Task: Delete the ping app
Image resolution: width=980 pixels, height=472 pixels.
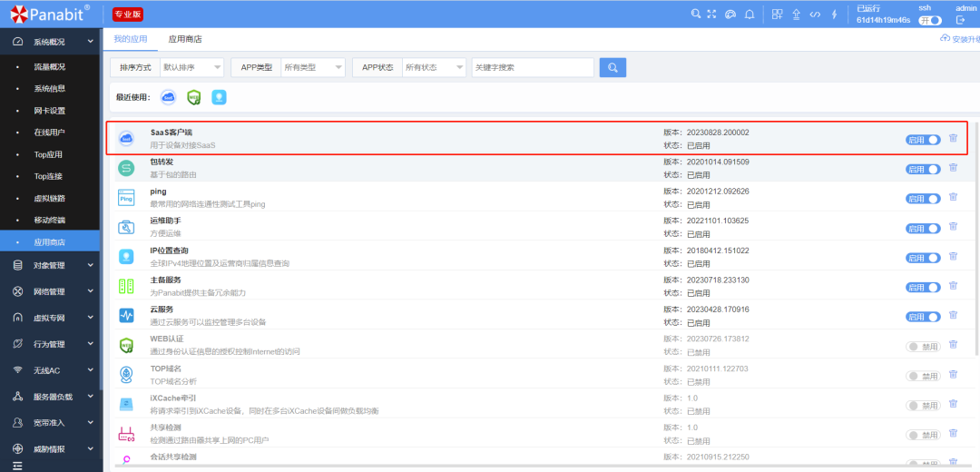Action: (x=953, y=197)
